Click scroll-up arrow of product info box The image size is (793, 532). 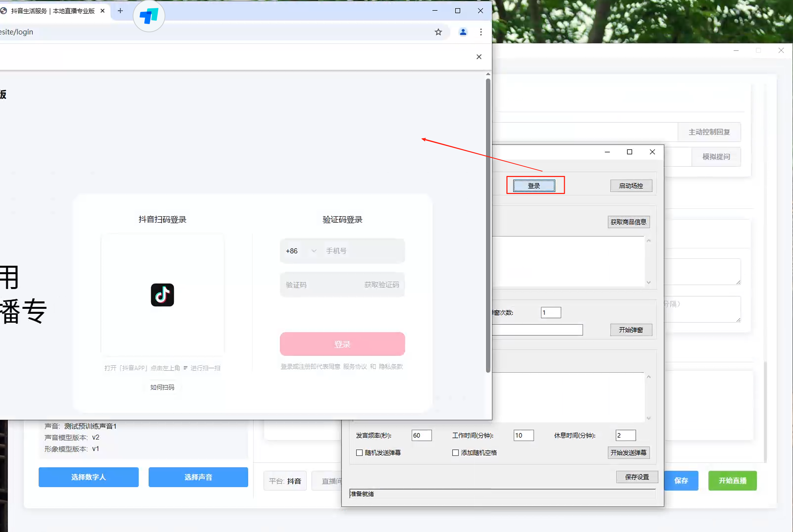pos(649,241)
